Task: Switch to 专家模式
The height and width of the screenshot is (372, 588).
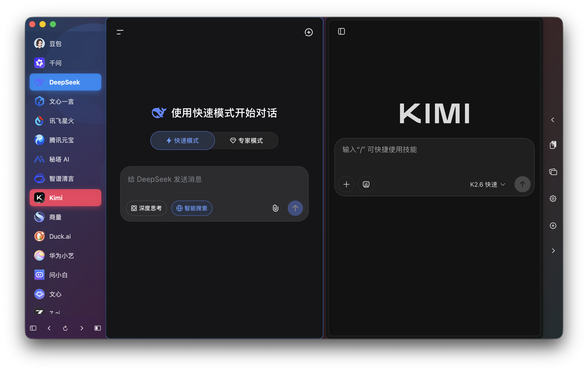Action: [x=246, y=141]
